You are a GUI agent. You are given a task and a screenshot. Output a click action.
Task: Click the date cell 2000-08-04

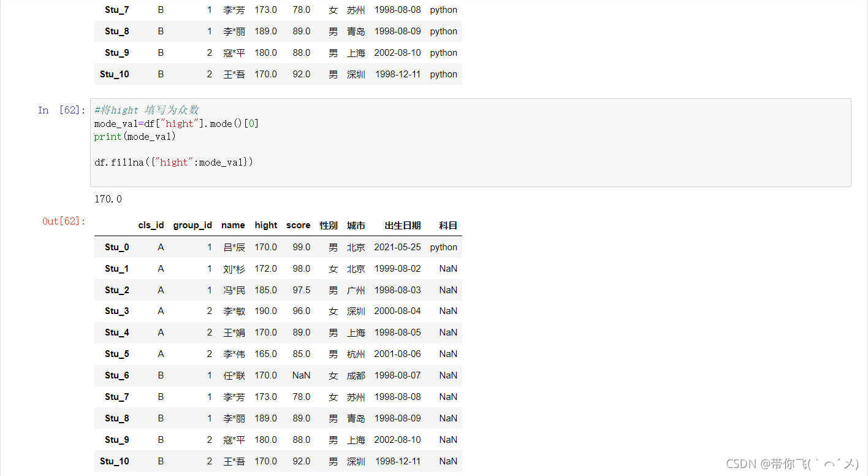pyautogui.click(x=398, y=311)
